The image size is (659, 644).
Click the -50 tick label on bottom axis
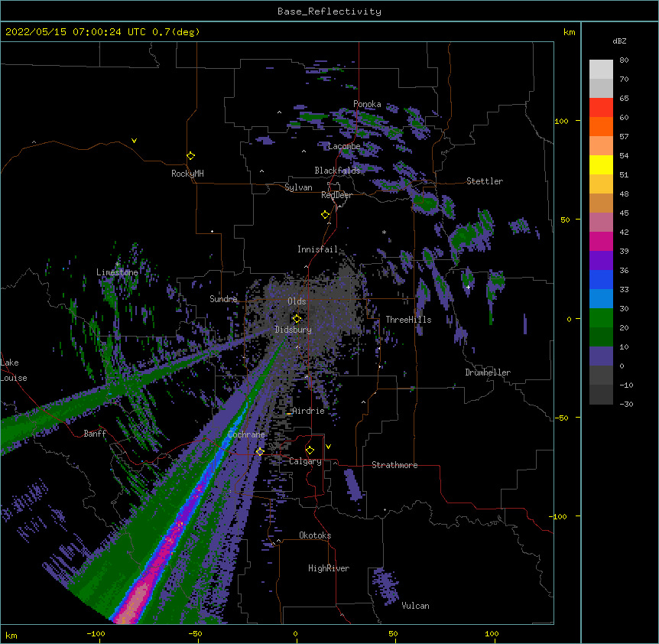pyautogui.click(x=195, y=633)
